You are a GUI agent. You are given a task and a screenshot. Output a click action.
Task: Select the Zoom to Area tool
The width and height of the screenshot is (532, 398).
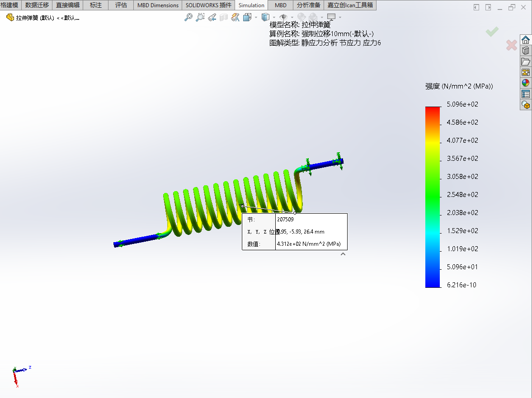tap(200, 17)
